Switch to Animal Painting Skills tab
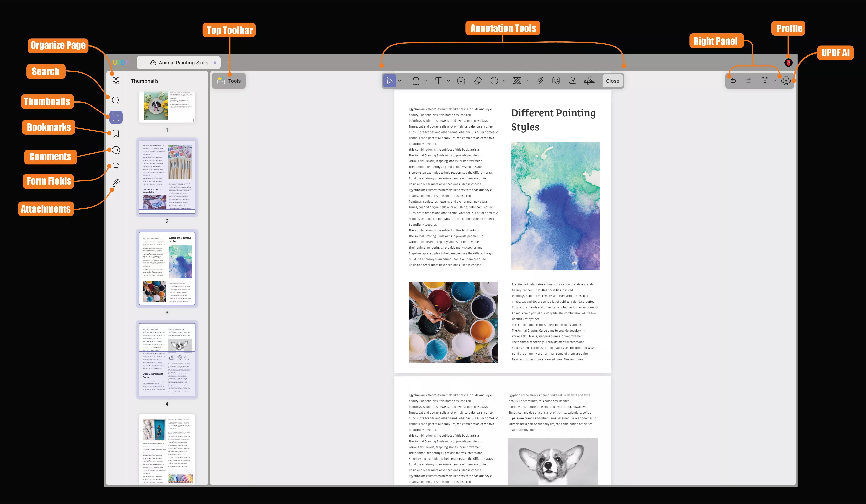 (179, 62)
